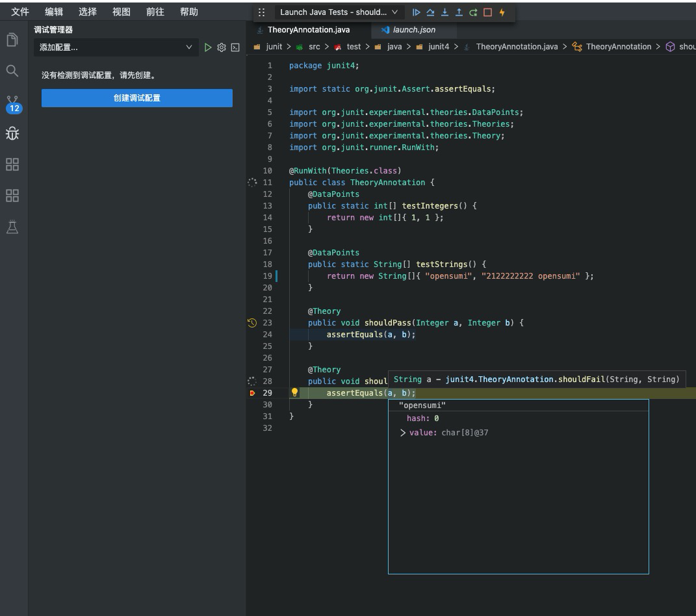Image resolution: width=696 pixels, height=616 pixels.
Task: Click the testStrings method name
Action: [x=441, y=264]
